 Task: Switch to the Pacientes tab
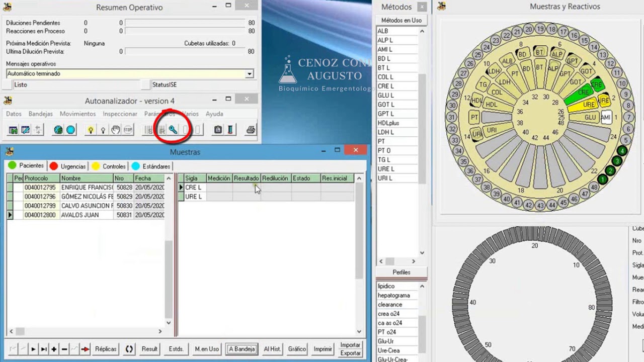26,166
